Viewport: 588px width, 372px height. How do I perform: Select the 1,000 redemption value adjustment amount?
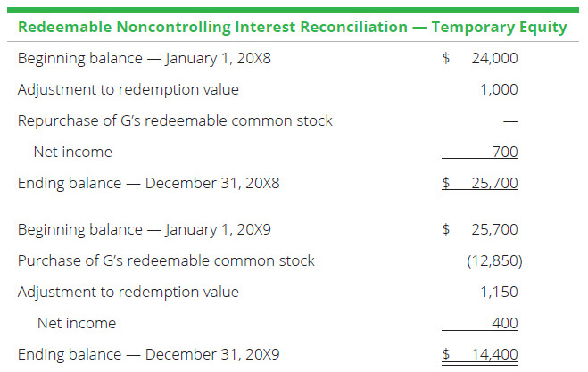click(499, 90)
